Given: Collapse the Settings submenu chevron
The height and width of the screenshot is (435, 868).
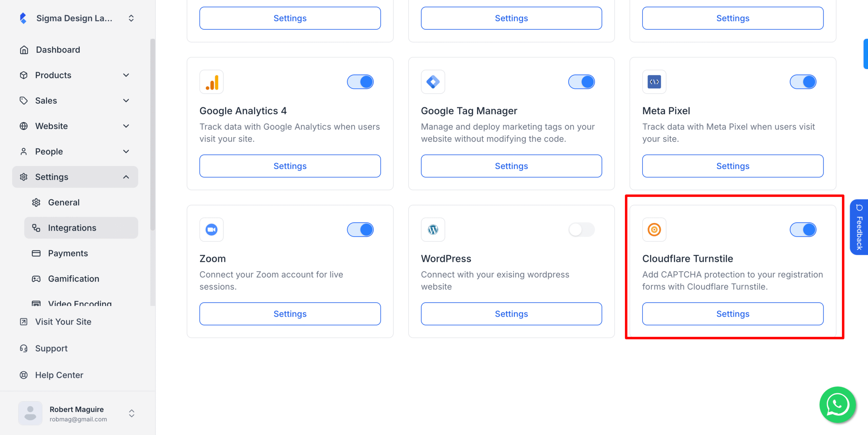Looking at the screenshot, I should (x=126, y=177).
